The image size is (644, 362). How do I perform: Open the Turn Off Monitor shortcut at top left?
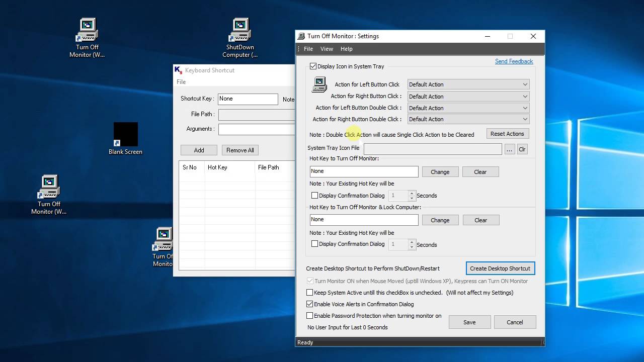87,38
